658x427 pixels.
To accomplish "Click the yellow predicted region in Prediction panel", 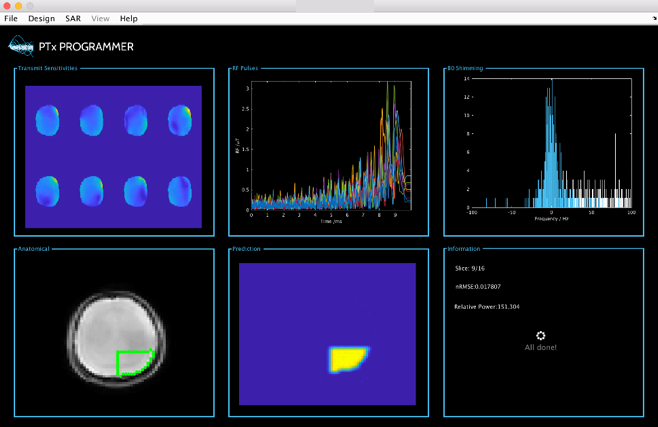I will click(347, 359).
